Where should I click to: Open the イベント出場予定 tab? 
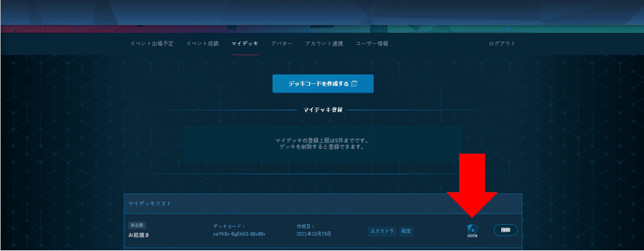click(151, 44)
